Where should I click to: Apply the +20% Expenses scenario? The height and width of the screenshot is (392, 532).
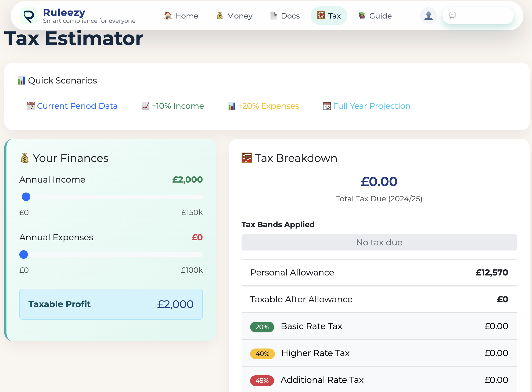(x=268, y=106)
